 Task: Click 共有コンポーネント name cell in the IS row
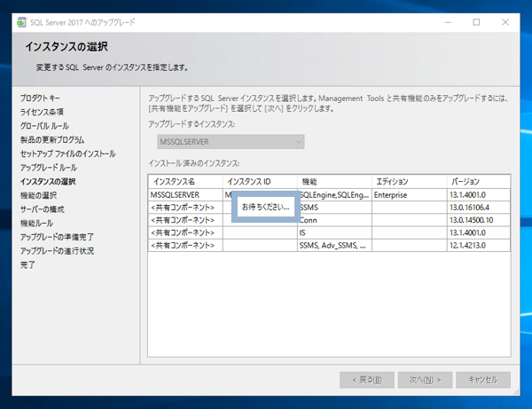click(x=185, y=232)
